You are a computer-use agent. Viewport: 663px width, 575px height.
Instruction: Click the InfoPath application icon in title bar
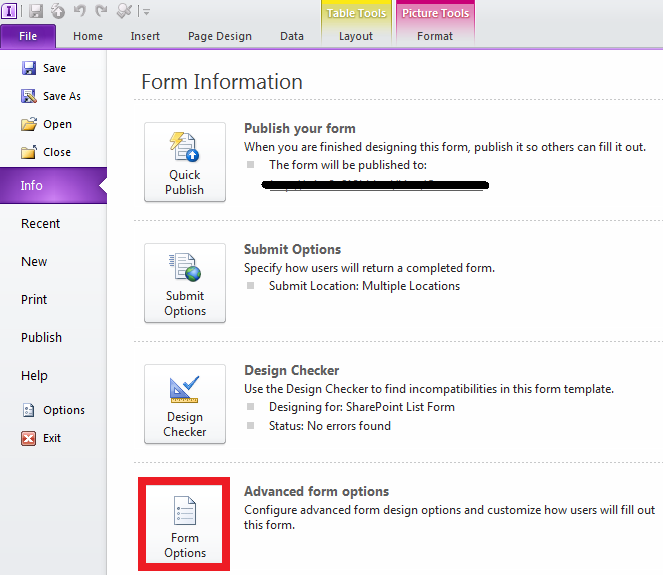pos(9,11)
